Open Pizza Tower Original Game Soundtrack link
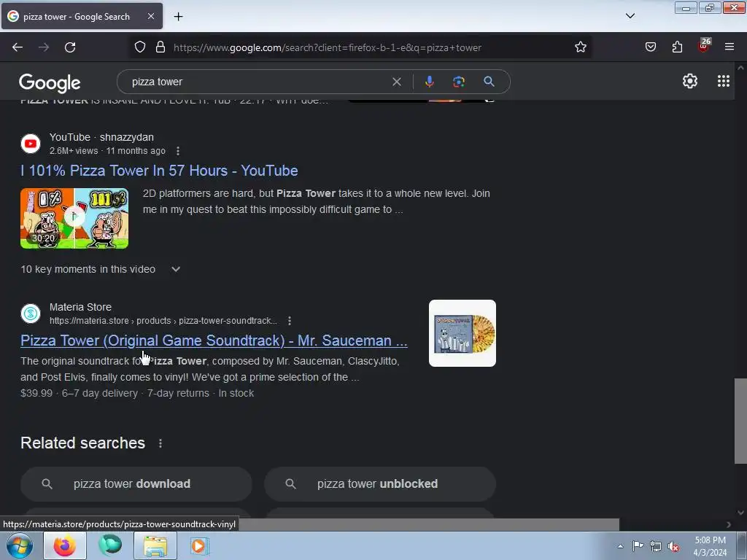Screen dimensions: 747x560 click(x=214, y=341)
